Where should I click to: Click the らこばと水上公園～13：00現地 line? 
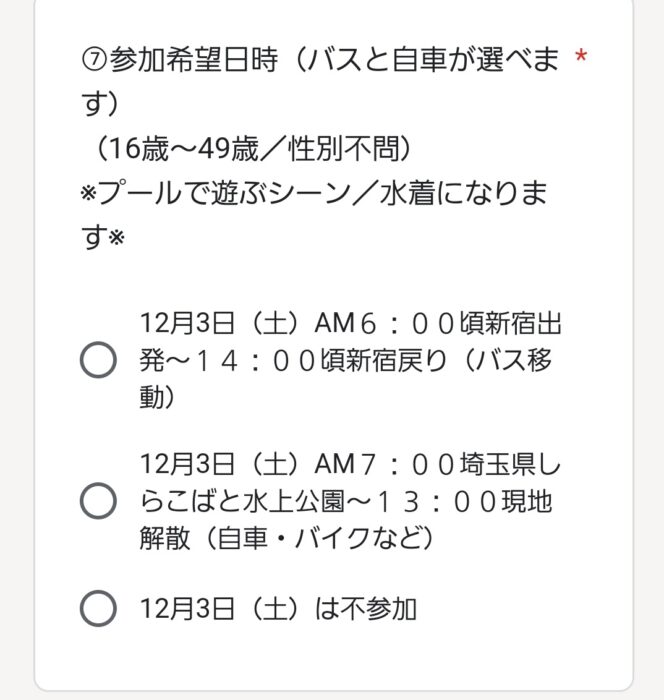346,501
